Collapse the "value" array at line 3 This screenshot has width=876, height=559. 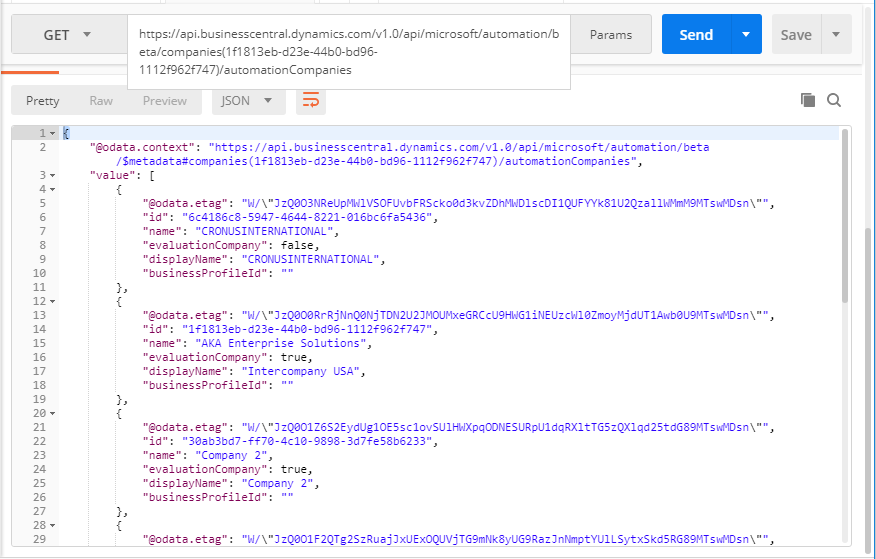coord(51,174)
